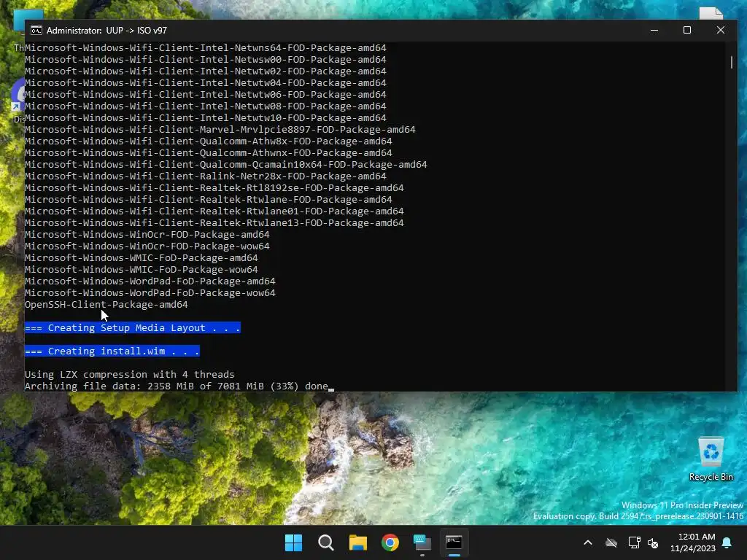The height and width of the screenshot is (560, 747).
Task: Click the 'Creating Setup Media Layout' line
Action: pyautogui.click(x=133, y=327)
